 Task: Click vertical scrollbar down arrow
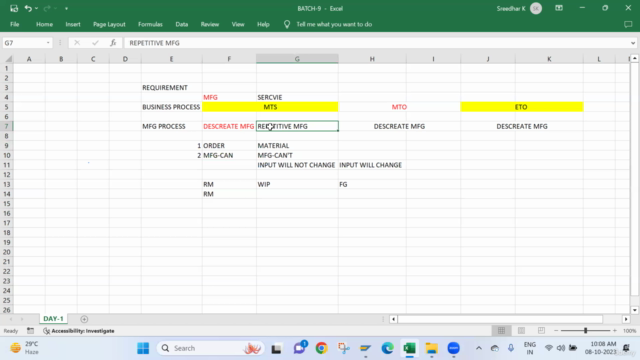coord(635,310)
